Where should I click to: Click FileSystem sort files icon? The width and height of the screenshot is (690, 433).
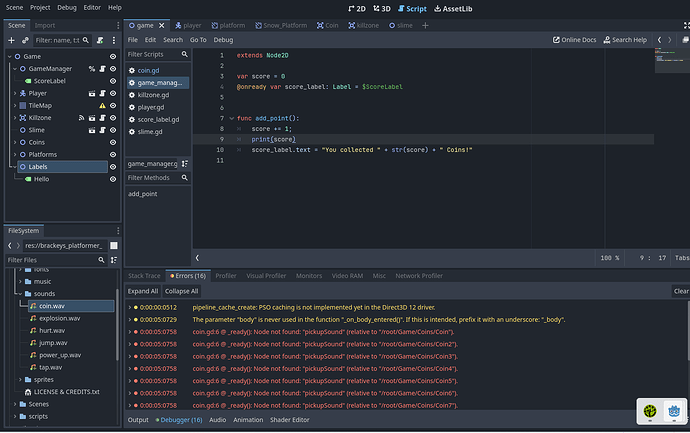click(x=114, y=260)
